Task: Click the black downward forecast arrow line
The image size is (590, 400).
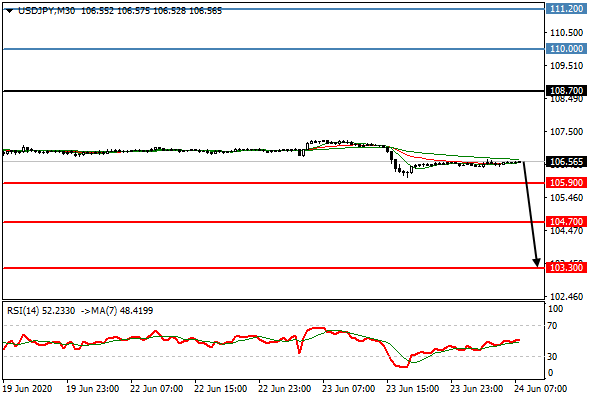Action: 530,213
